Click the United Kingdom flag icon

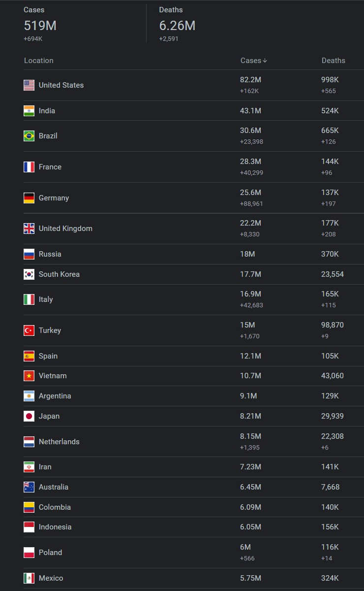pyautogui.click(x=29, y=229)
